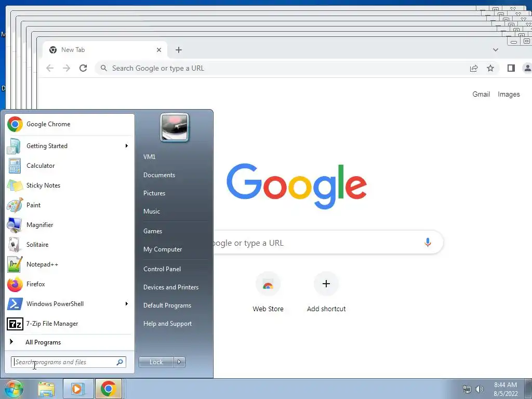Image resolution: width=532 pixels, height=399 pixels.
Task: Open the Gmail link
Action: (x=481, y=95)
